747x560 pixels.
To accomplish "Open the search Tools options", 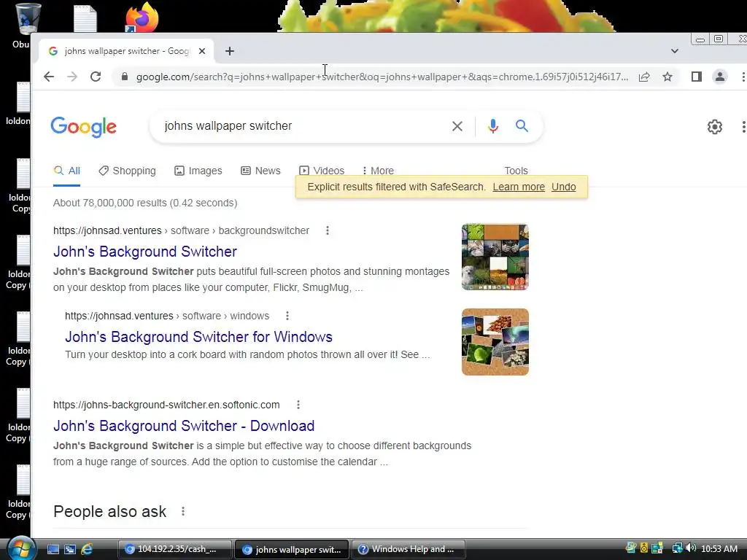I will point(516,170).
